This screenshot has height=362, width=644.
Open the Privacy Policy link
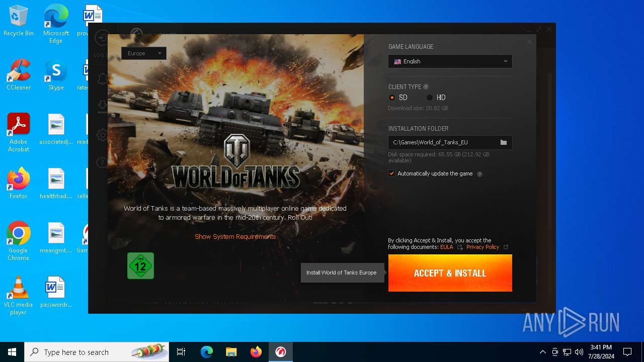(x=482, y=247)
